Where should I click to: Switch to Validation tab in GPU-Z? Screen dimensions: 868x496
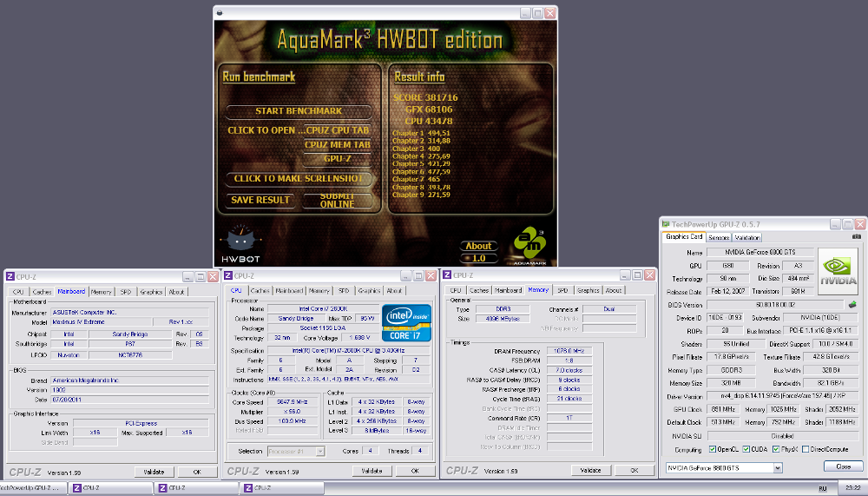pos(746,238)
